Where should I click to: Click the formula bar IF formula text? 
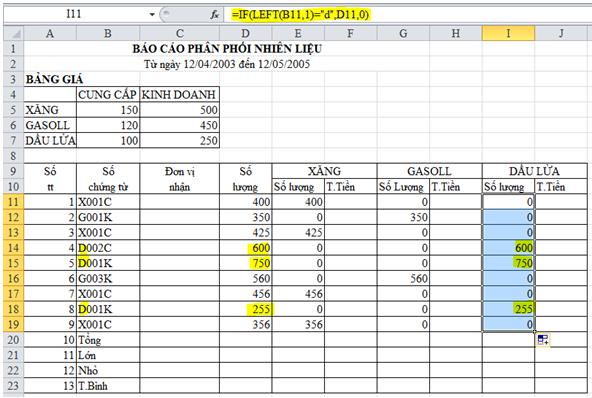tap(300, 15)
